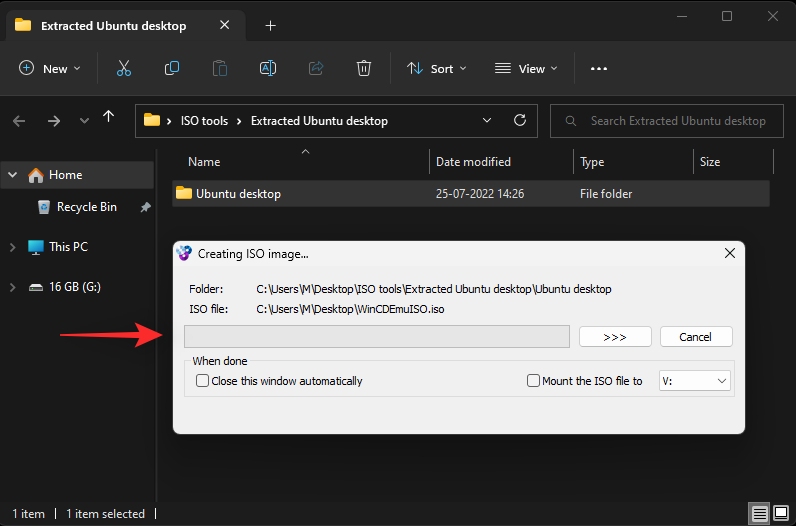Click the File folder type cell

coord(606,193)
